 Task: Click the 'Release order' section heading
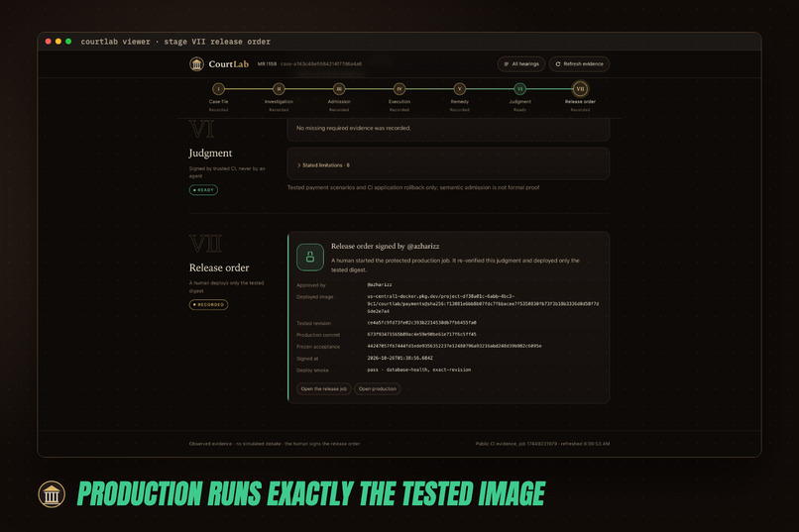coord(219,267)
